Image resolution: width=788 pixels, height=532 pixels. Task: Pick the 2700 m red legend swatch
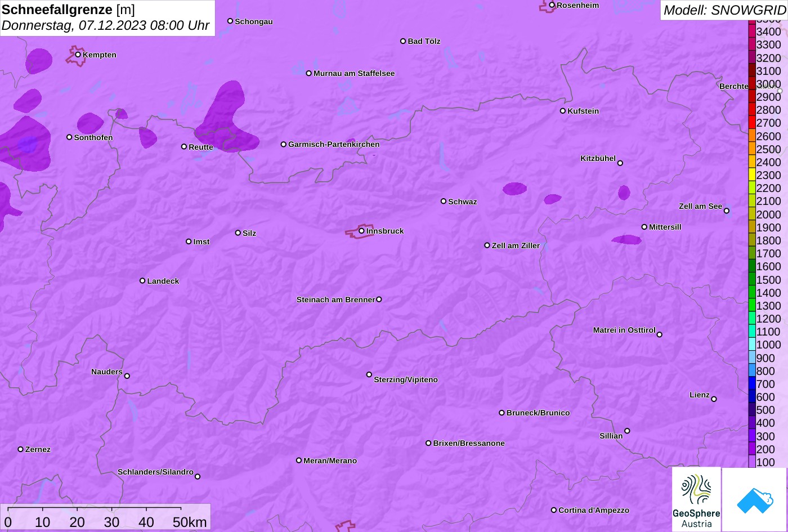[752, 123]
